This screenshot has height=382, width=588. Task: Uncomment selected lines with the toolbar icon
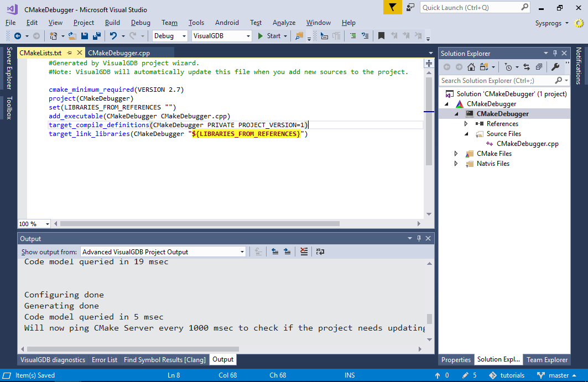click(365, 36)
